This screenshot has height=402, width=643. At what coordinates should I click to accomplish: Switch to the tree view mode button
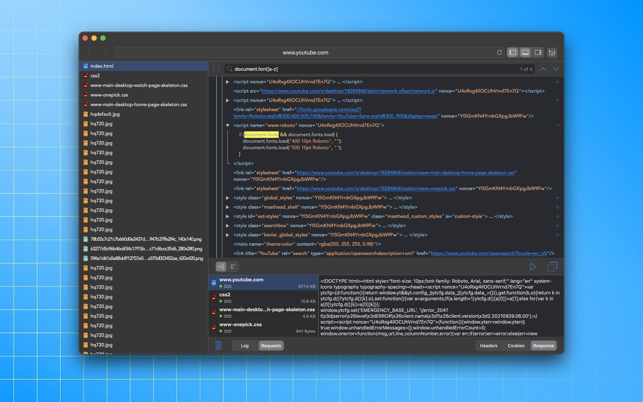233,267
